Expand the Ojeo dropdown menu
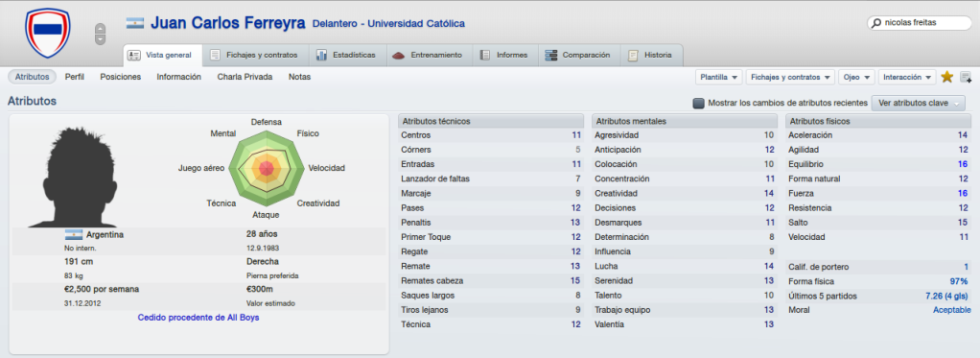 click(856, 77)
